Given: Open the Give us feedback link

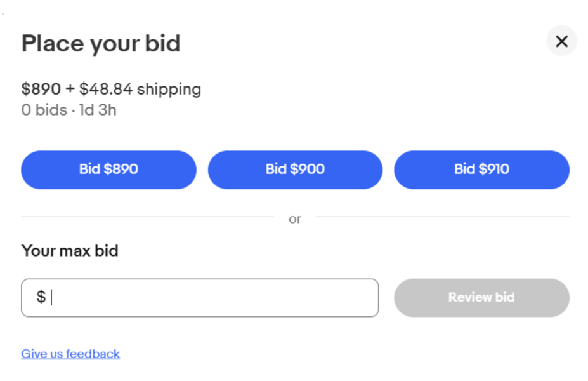Looking at the screenshot, I should point(70,354).
